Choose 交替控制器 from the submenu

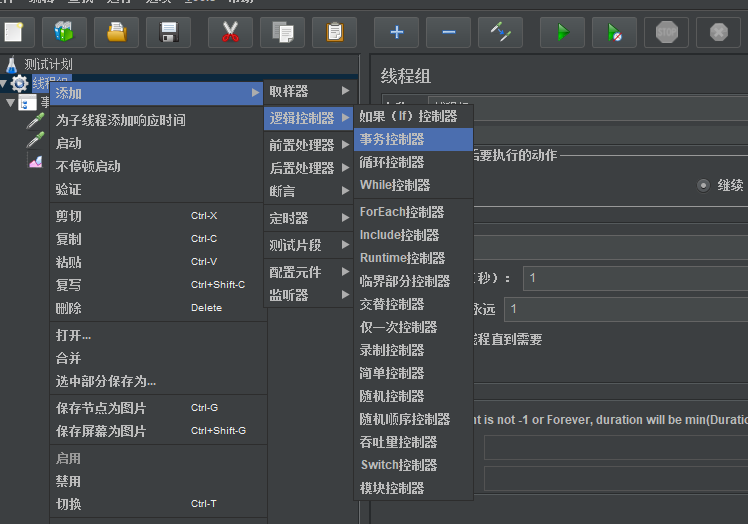pyautogui.click(x=414, y=304)
